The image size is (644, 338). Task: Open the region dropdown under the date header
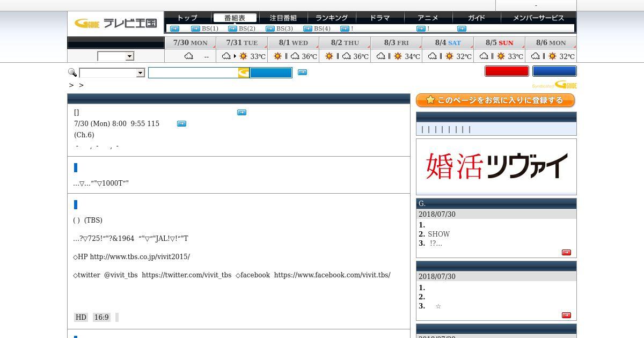(x=115, y=56)
